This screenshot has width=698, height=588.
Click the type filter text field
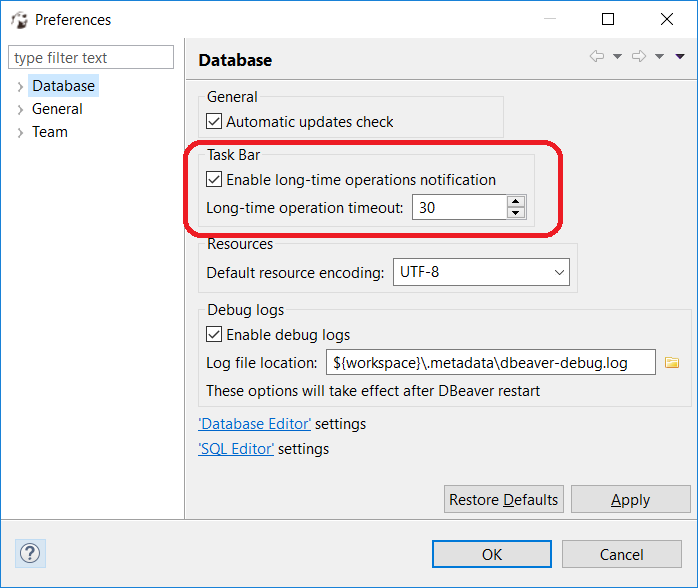click(x=91, y=58)
